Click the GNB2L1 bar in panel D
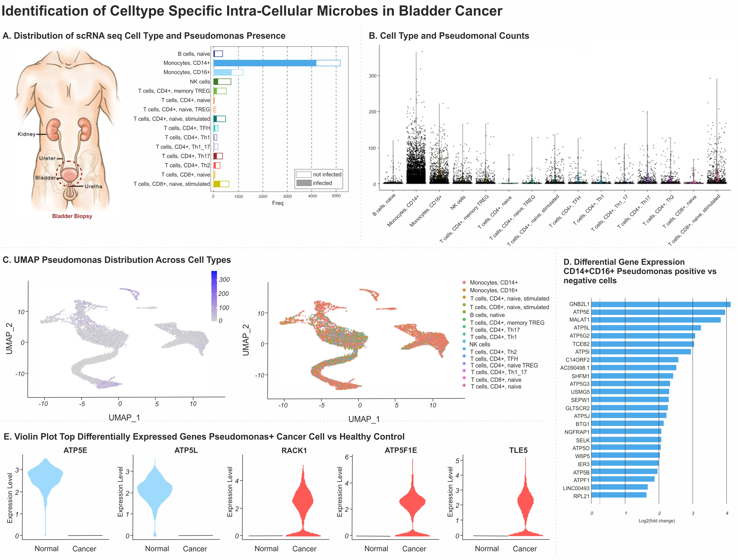 661,304
